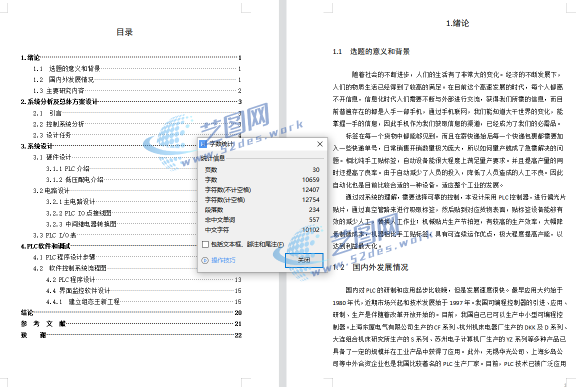Select the 3.2.1 主电路设计 entry
This screenshot has width=588, height=387.
pyautogui.click(x=122, y=202)
